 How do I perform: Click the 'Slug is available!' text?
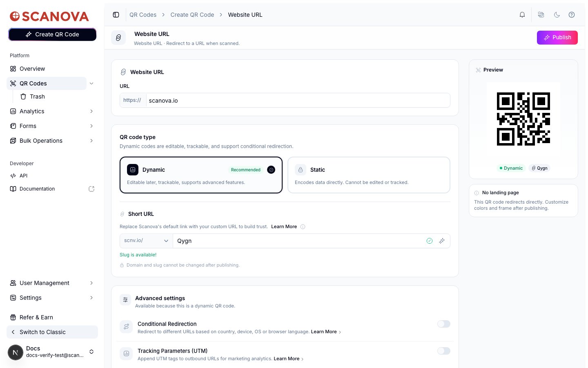click(x=138, y=255)
